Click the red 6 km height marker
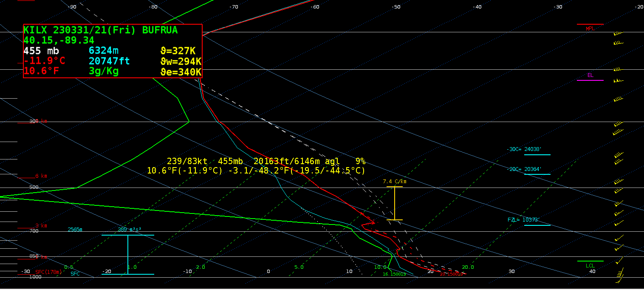Image resolution: width=644 pixels, height=290 pixels. (x=41, y=176)
